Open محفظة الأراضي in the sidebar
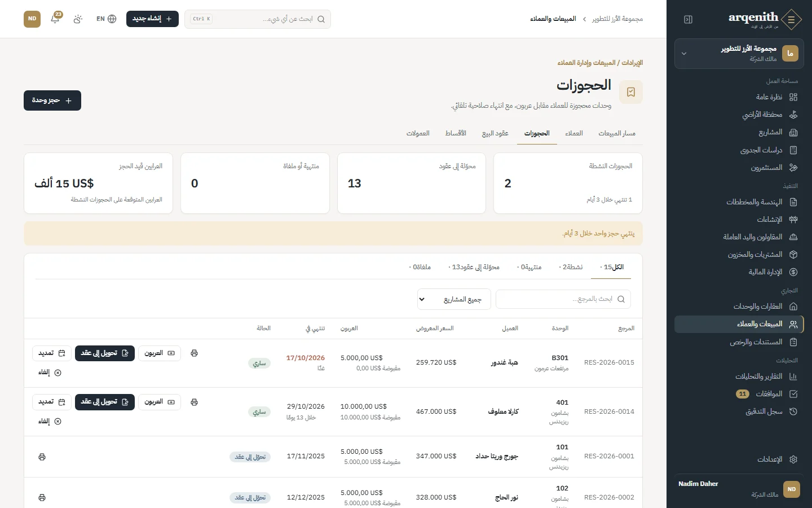Viewport: 812px width, 508px height. [x=739, y=115]
